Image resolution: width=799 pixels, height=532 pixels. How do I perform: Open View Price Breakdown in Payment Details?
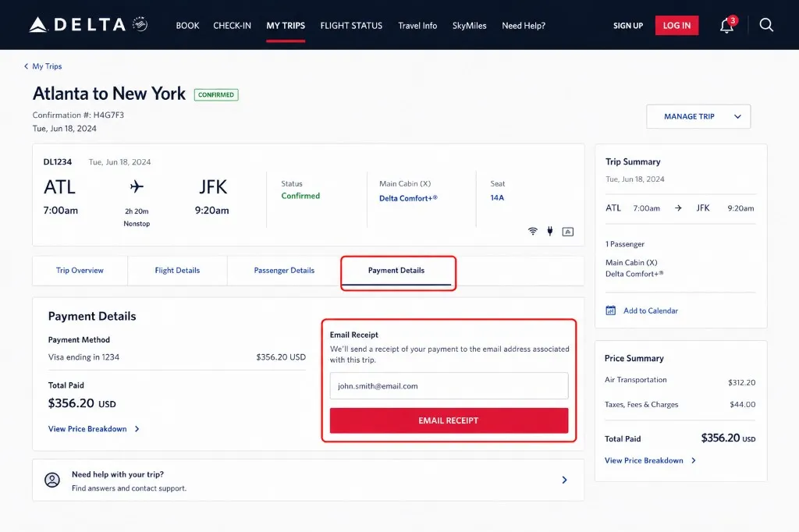point(94,429)
